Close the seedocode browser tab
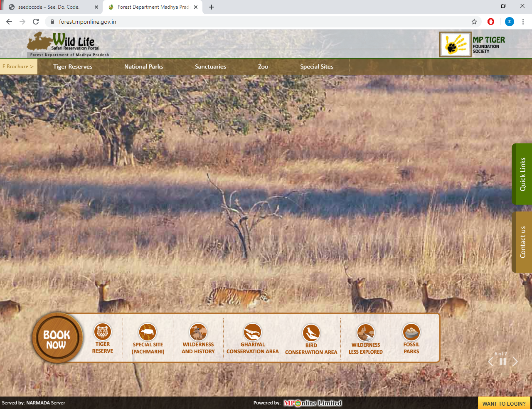 pos(96,7)
